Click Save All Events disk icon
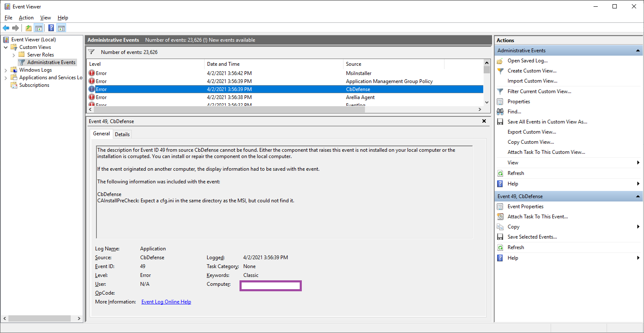Screen dimensions: 644x333 tap(500, 122)
